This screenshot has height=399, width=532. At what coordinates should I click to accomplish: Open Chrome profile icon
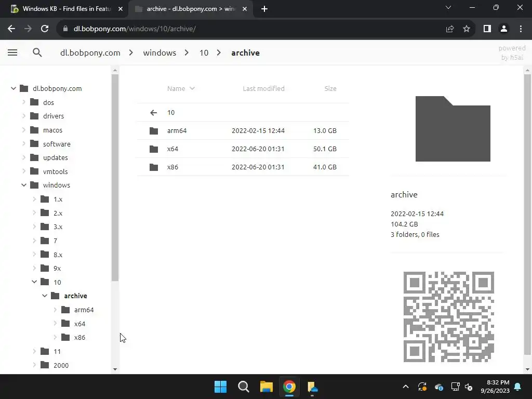[x=504, y=29]
